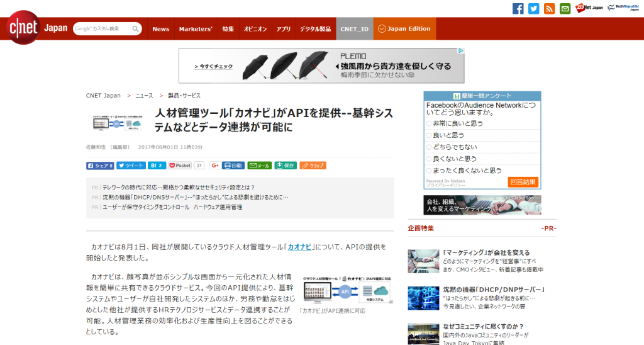This screenshot has height=345, width=644.
Task: Visit ZDNet Japan logo link
Action: 589,8
